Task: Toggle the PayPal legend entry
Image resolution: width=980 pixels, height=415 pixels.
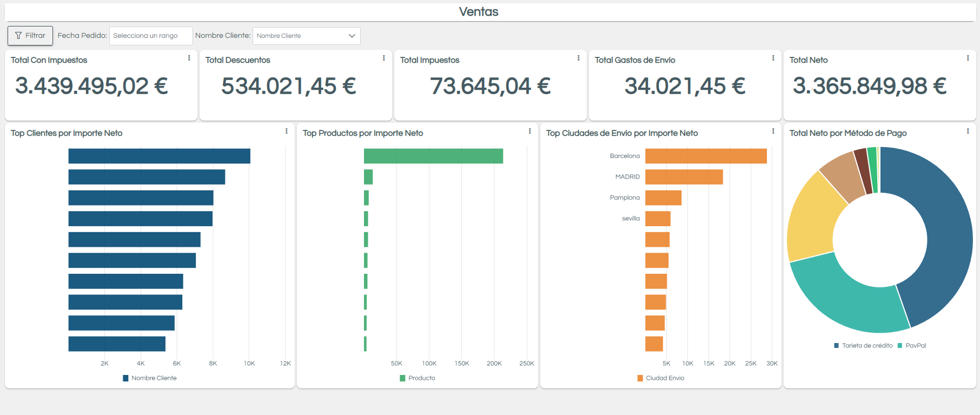Action: pyautogui.click(x=912, y=346)
